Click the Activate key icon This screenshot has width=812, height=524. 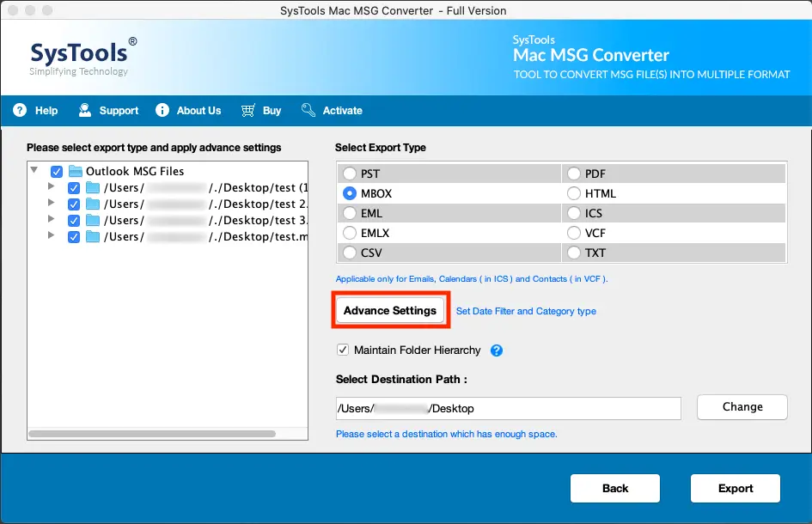point(308,110)
